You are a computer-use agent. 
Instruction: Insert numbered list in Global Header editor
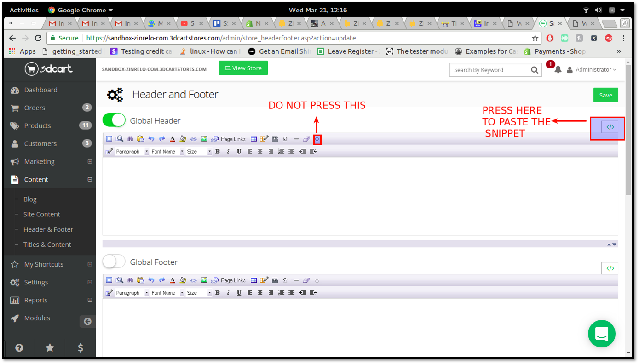[x=281, y=151]
